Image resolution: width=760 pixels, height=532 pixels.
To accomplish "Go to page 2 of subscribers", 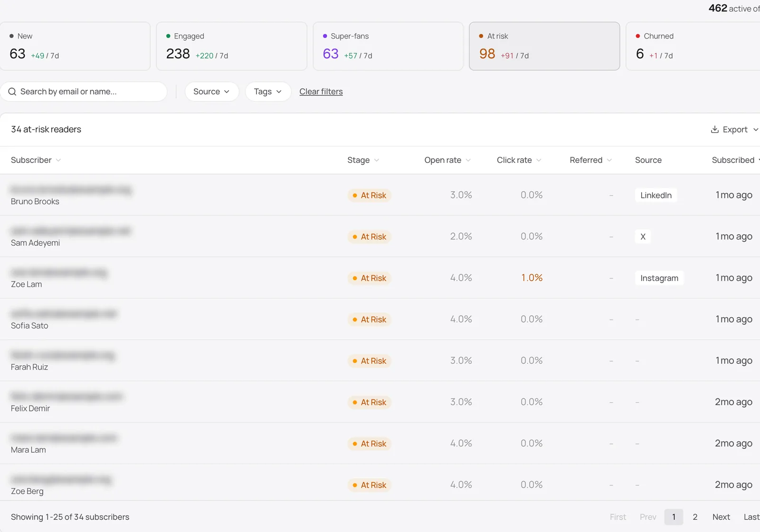I will pos(695,517).
